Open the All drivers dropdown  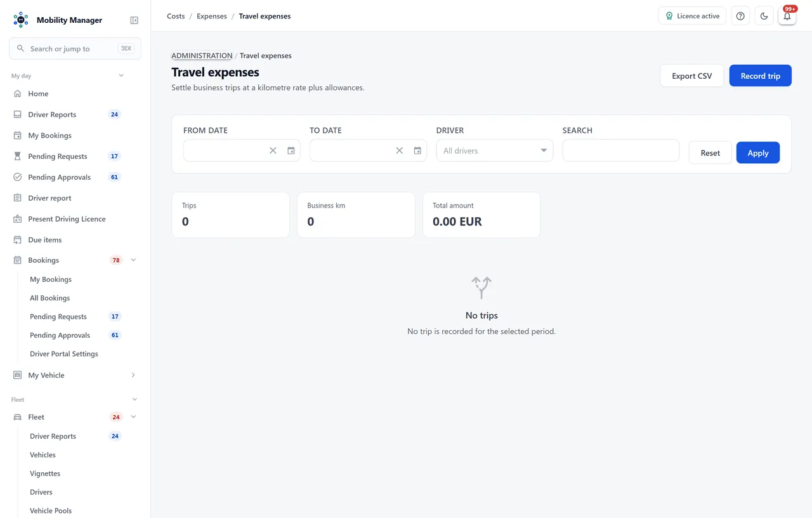coord(495,150)
